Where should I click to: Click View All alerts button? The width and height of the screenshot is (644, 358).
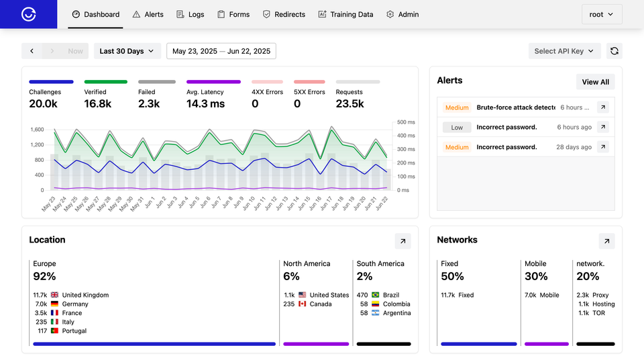595,82
